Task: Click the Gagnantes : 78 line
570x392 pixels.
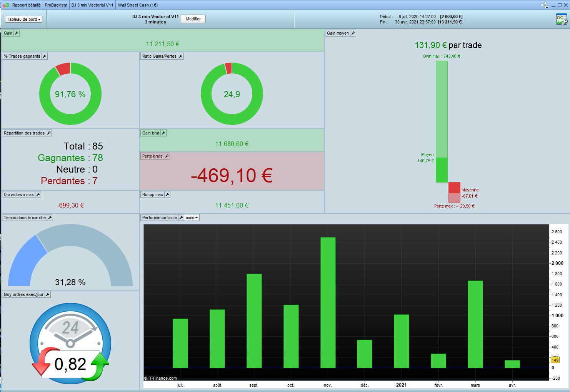Action: 70,158
